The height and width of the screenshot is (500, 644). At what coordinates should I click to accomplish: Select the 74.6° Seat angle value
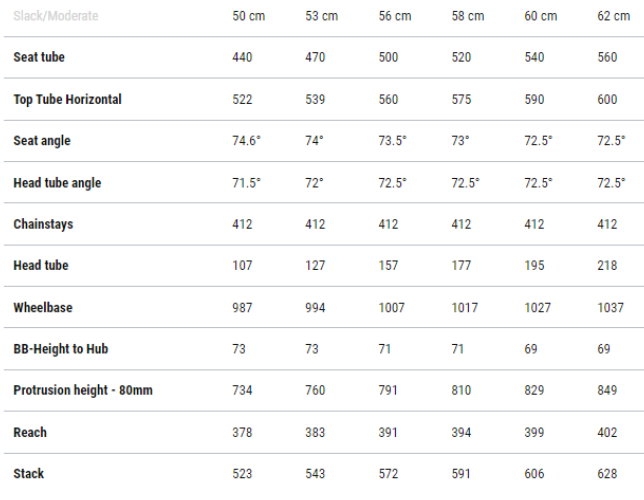tap(246, 141)
